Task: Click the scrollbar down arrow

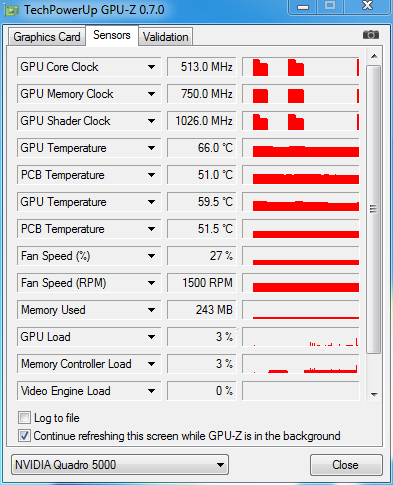Action: pyautogui.click(x=374, y=395)
